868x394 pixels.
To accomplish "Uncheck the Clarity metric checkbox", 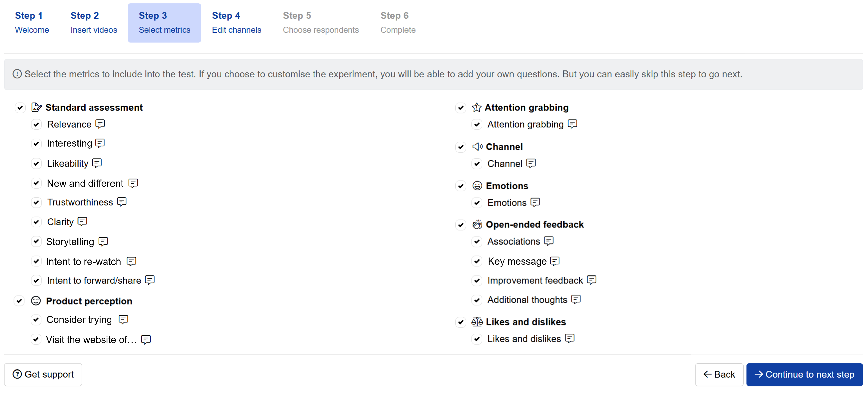I will [x=36, y=222].
